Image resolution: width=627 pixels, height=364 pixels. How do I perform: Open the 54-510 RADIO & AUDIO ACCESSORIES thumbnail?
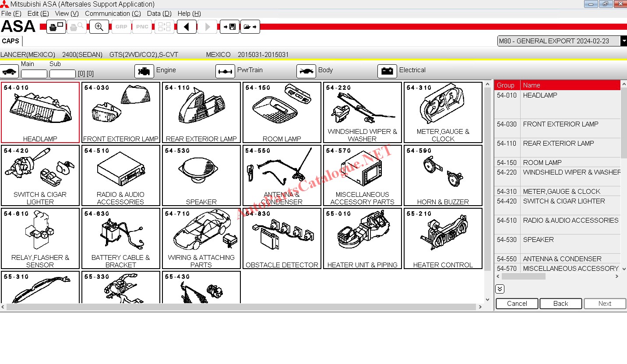121,175
